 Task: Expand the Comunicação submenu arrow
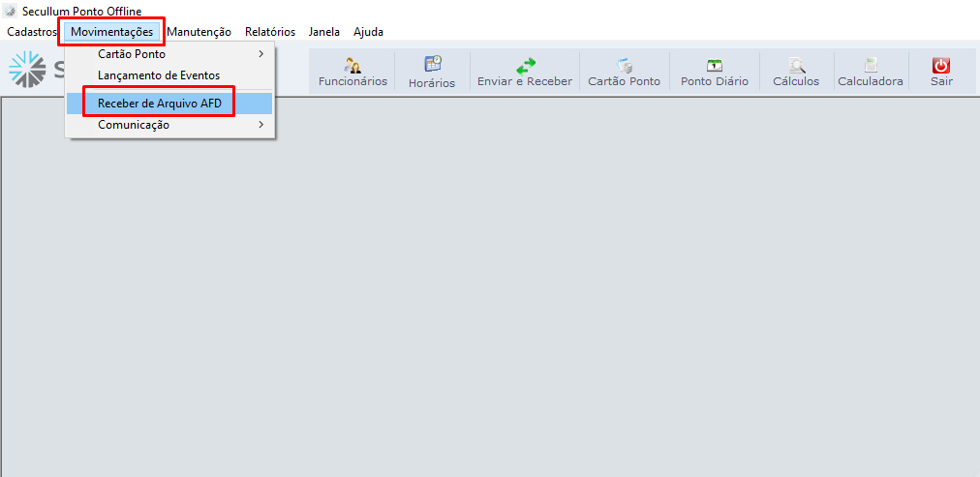coord(260,125)
